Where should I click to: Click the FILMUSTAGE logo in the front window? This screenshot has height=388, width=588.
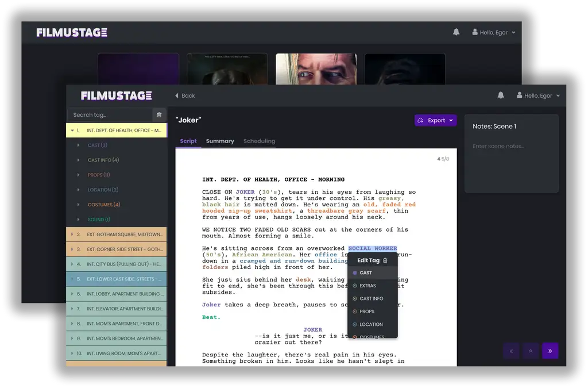[116, 95]
